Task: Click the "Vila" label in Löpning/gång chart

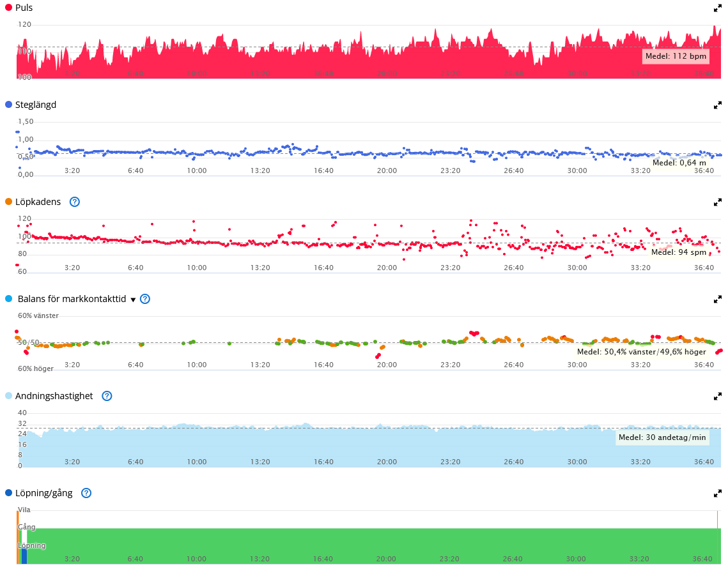Action: (x=24, y=510)
